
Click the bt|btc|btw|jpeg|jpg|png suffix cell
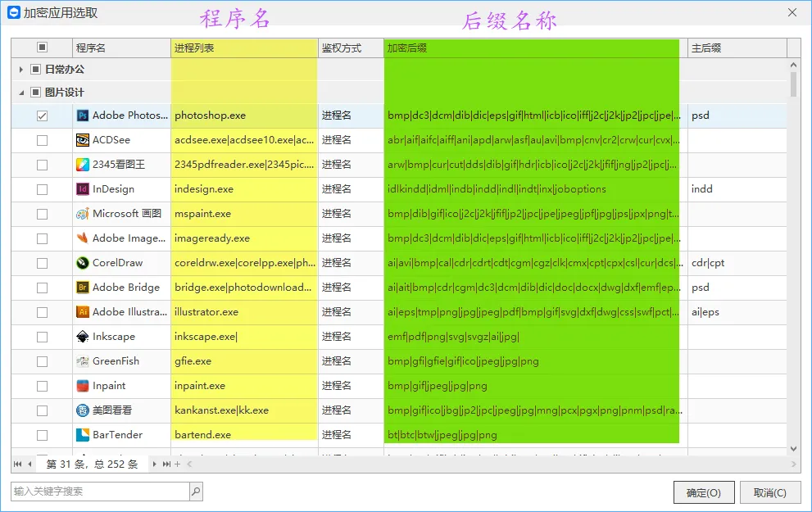(x=536, y=435)
